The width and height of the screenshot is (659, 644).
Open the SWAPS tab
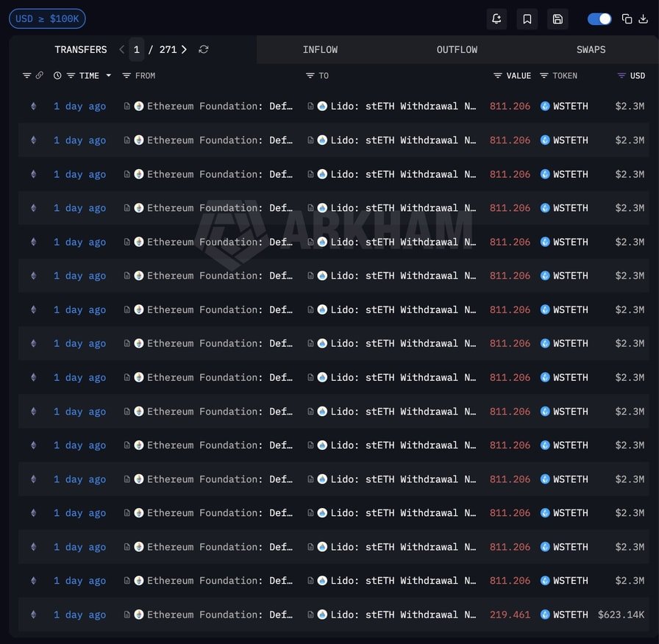click(591, 49)
